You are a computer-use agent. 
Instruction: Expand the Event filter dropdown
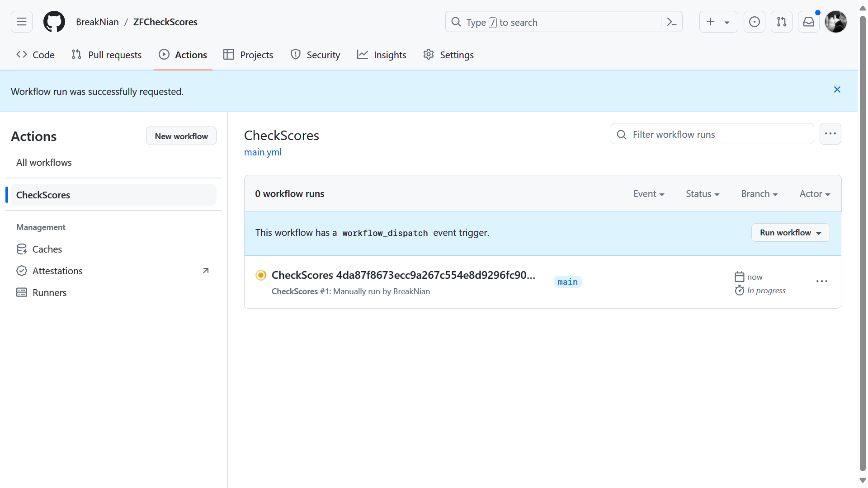pyautogui.click(x=649, y=194)
